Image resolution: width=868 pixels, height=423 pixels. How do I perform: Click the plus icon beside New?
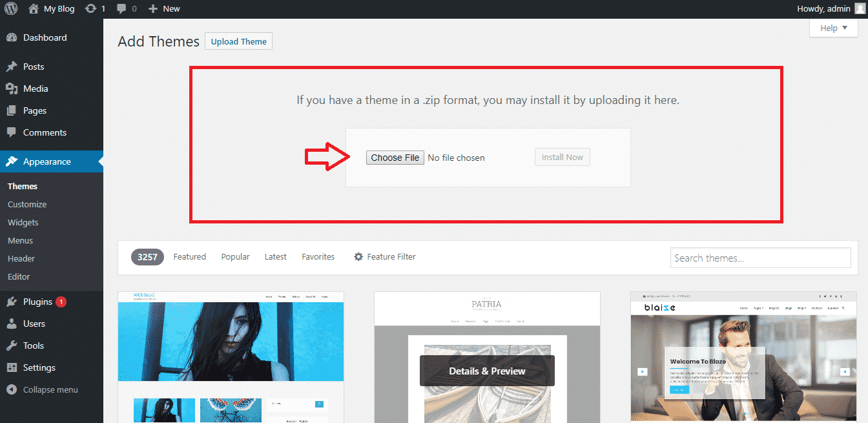(x=153, y=9)
